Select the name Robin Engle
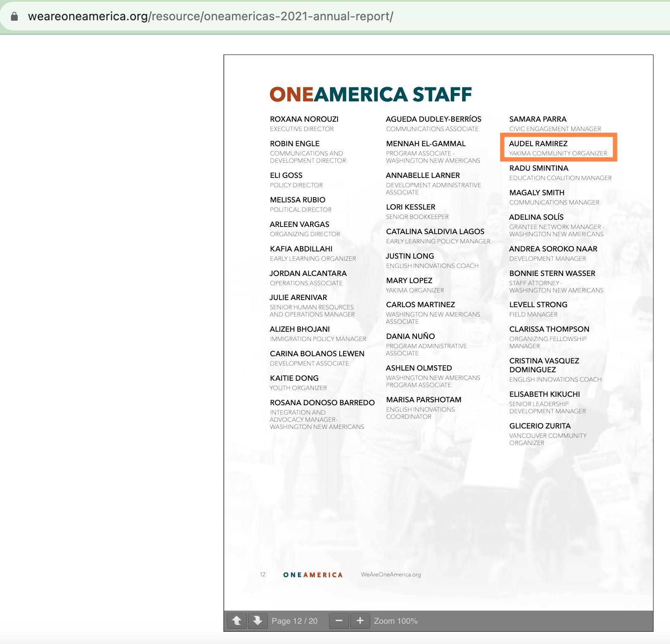670x644 pixels. pos(295,144)
